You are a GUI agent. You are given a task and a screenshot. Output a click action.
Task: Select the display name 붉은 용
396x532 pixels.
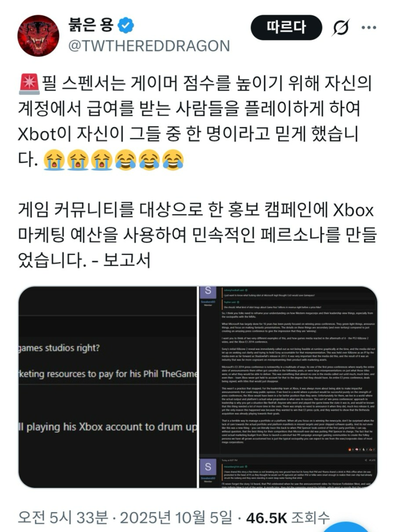pos(91,25)
